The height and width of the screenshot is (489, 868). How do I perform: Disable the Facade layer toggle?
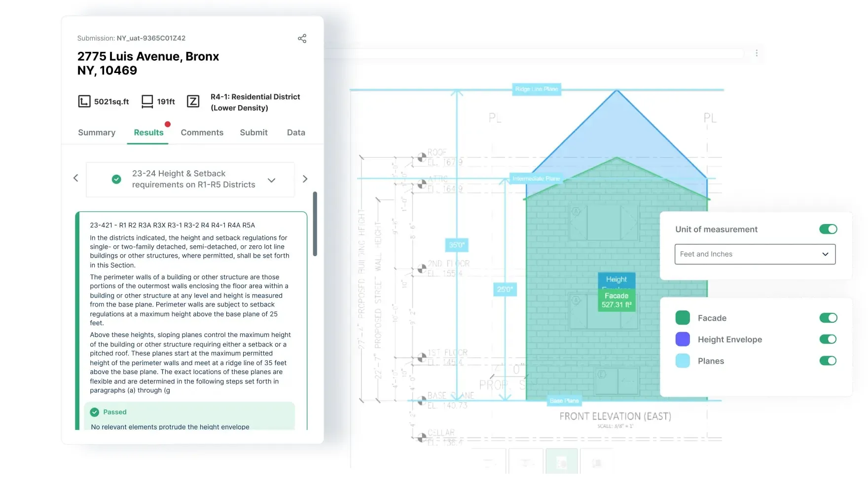click(828, 318)
